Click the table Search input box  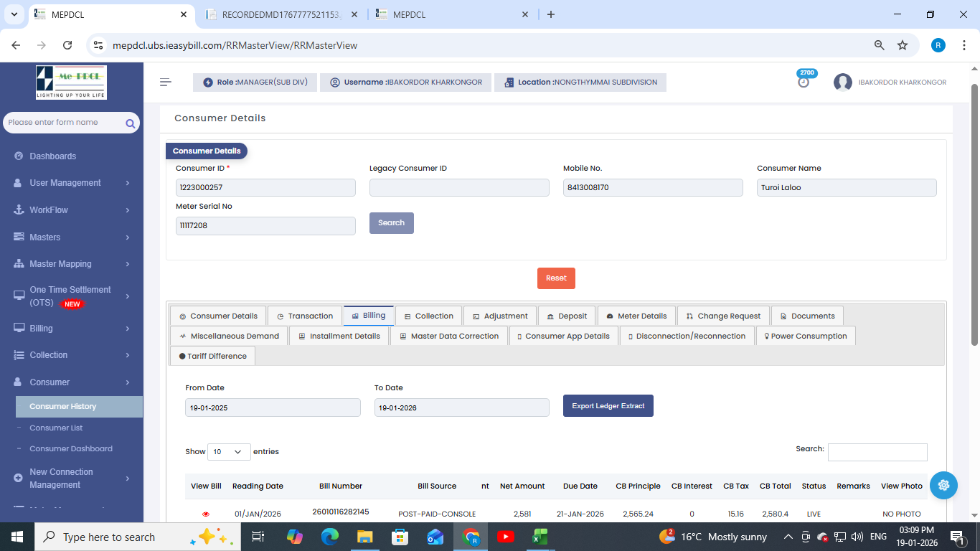pyautogui.click(x=877, y=452)
